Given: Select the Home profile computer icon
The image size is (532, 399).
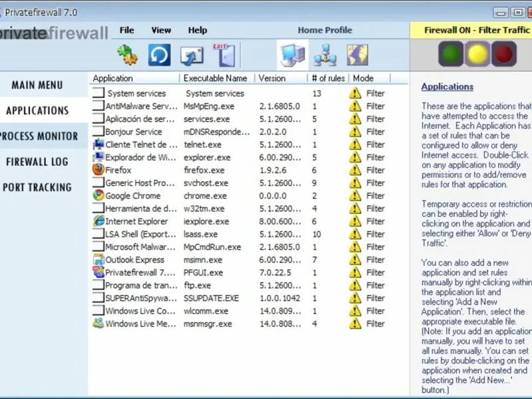Looking at the screenshot, I should click(x=293, y=55).
